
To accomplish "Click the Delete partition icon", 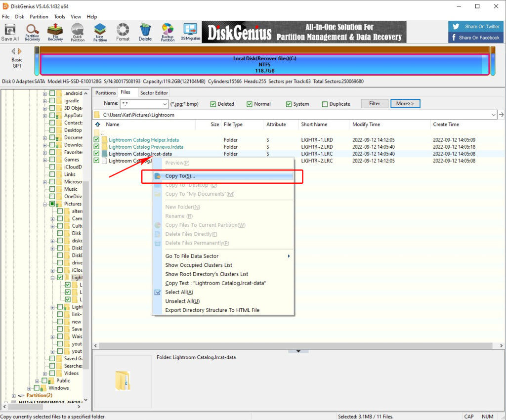I will coord(145,32).
